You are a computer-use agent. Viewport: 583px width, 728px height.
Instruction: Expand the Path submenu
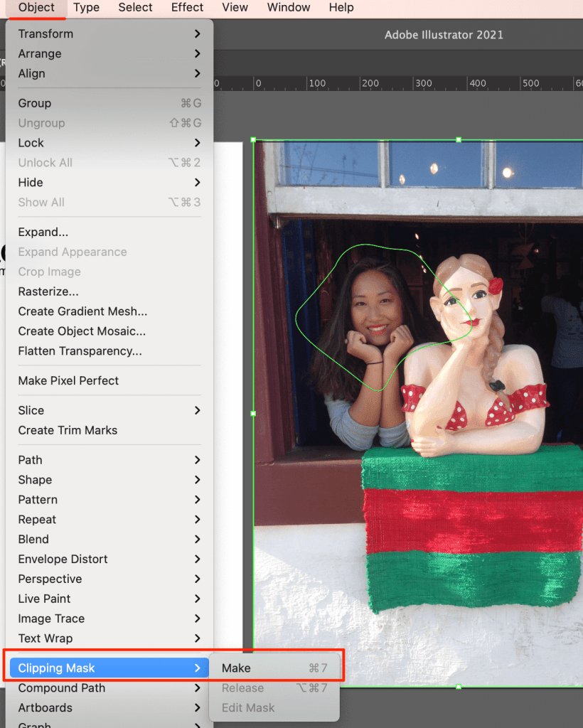tap(30, 460)
